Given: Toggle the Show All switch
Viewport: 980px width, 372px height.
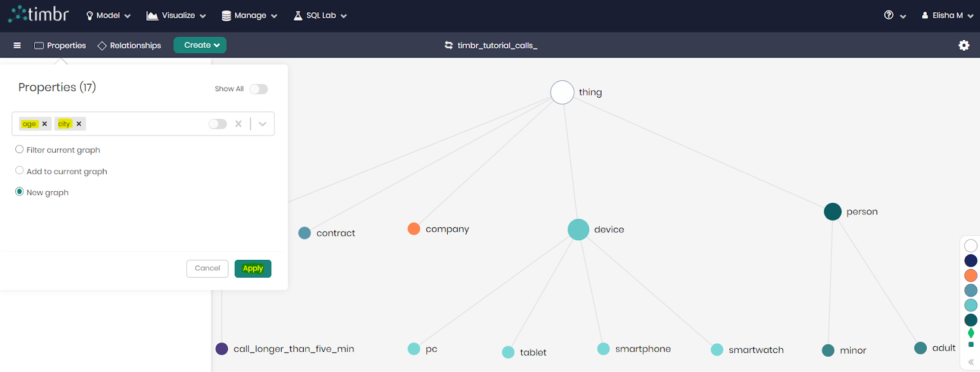Looking at the screenshot, I should tap(258, 89).
